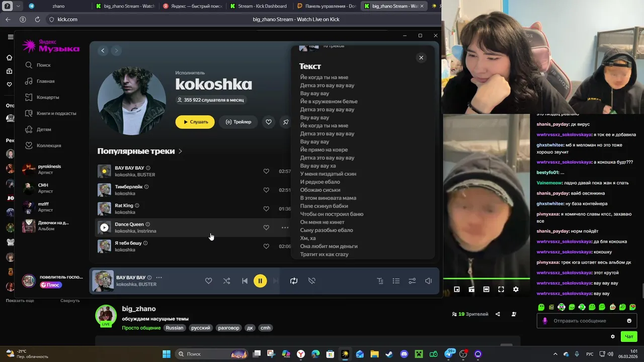Toggle repeat mode in the player bar
The image size is (644, 362).
pos(294,281)
